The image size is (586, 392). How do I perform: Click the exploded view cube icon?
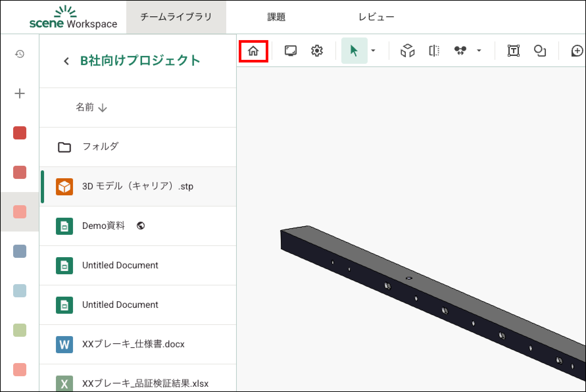407,51
